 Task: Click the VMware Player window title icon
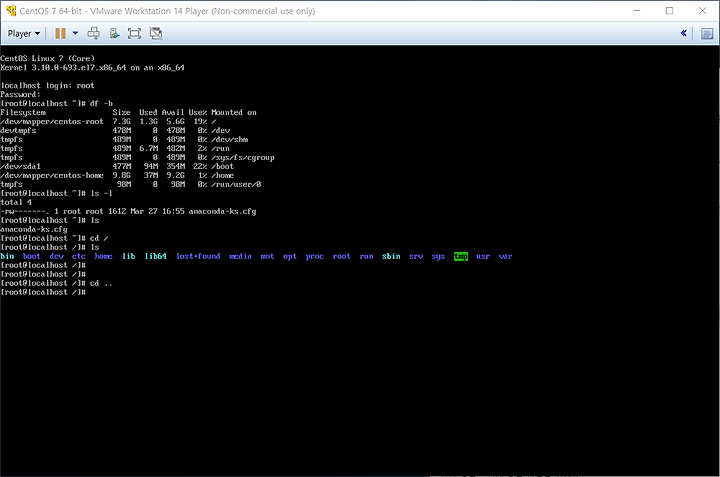[11, 11]
